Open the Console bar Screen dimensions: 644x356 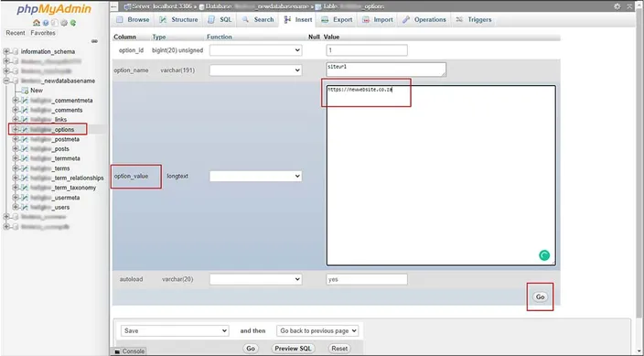pyautogui.click(x=129, y=351)
